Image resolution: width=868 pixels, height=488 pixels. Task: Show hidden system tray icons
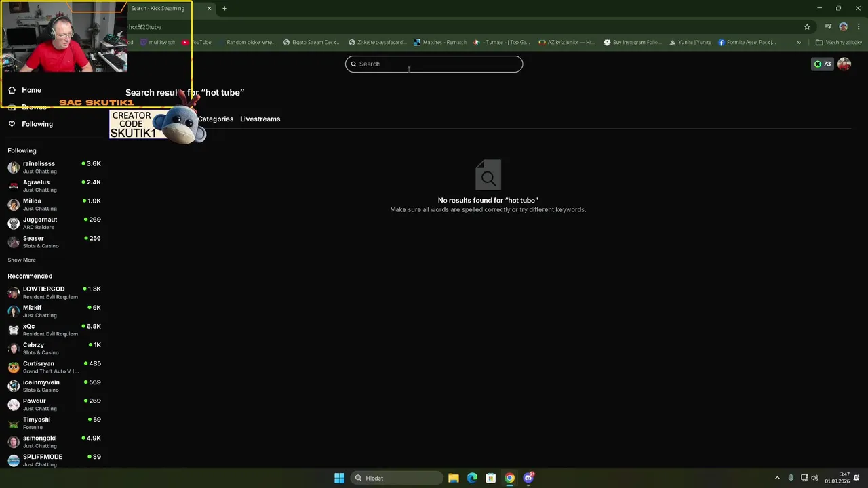point(777,478)
